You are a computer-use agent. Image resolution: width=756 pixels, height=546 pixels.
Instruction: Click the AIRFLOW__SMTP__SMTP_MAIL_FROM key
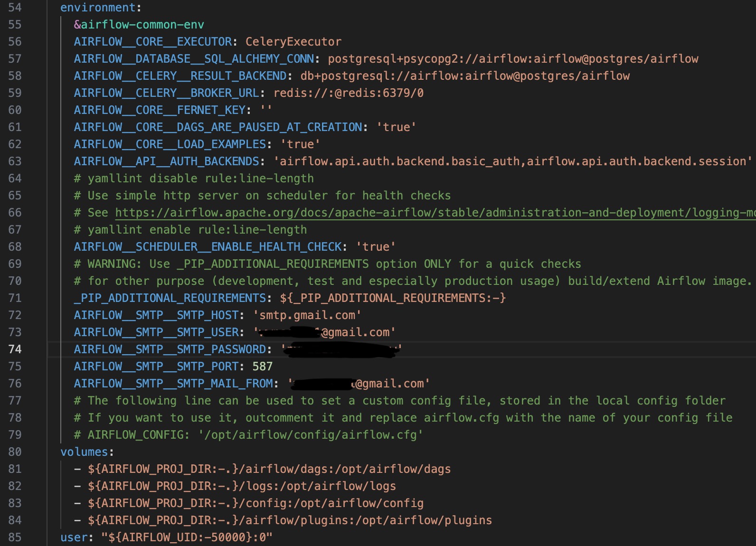tap(173, 384)
